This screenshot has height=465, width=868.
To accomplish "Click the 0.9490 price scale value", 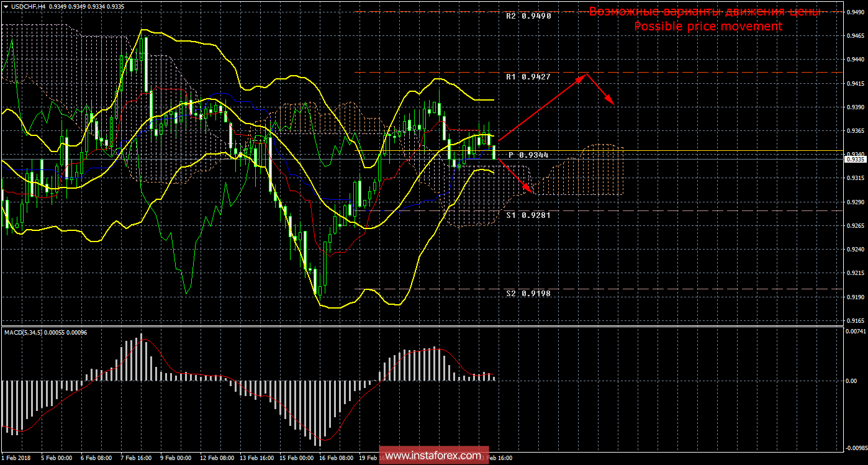I will [856, 12].
